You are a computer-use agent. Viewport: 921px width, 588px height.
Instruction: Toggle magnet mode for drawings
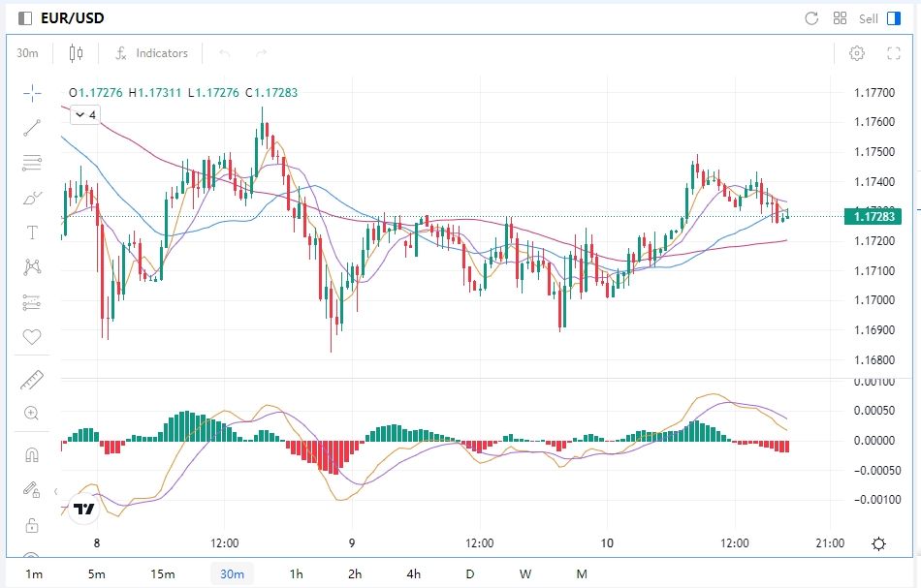(x=32, y=454)
